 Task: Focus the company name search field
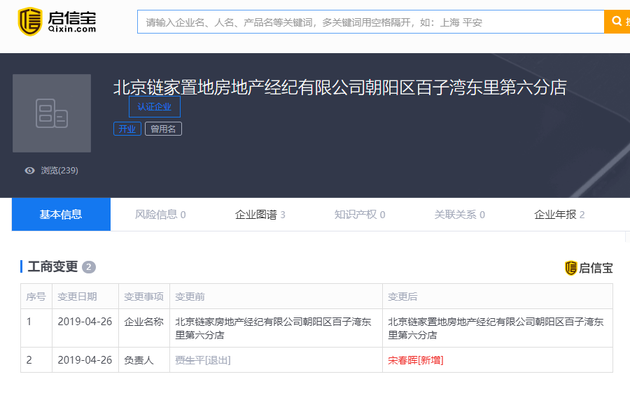(x=370, y=22)
